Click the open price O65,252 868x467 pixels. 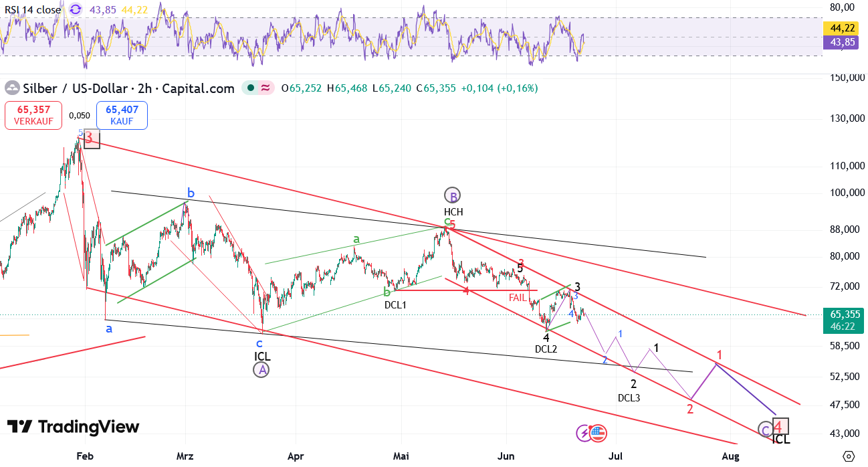[302, 88]
